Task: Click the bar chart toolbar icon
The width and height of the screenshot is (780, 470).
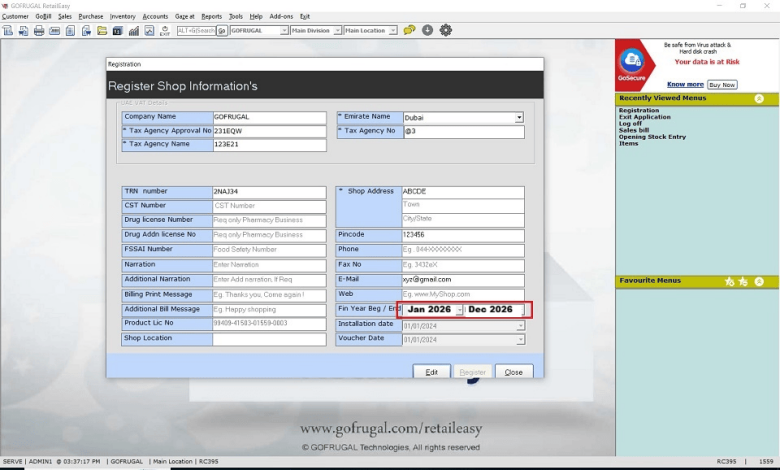Action: pos(133,31)
